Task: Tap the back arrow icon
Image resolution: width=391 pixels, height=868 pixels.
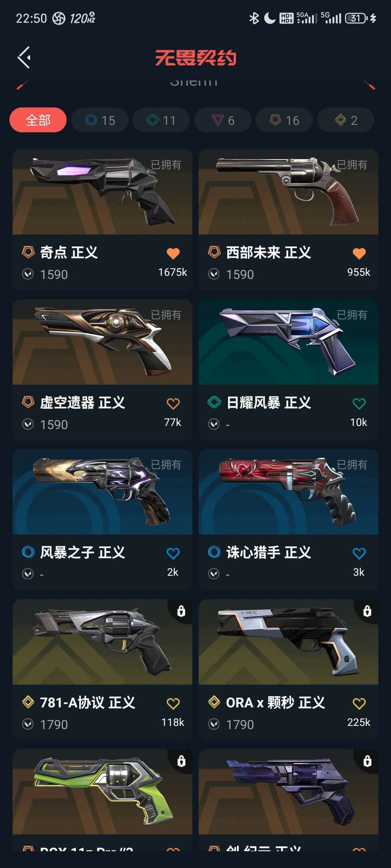Action: 24,58
